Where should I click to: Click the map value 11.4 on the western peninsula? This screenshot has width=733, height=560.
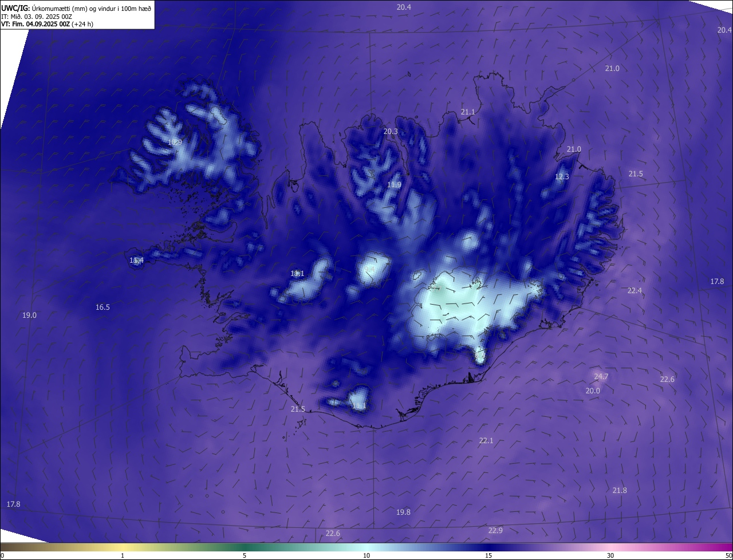136,261
